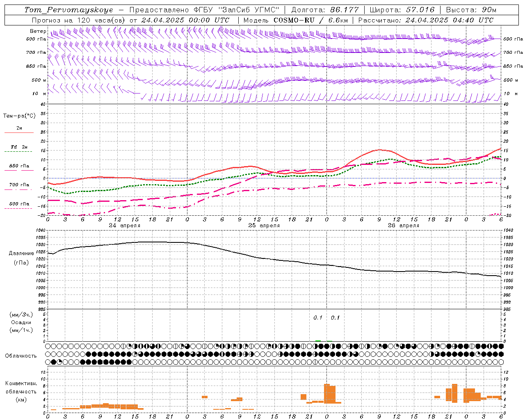525x420 pixels.
Task: Click the 850 гПа entry in temperature legend
Action: [x=19, y=166]
